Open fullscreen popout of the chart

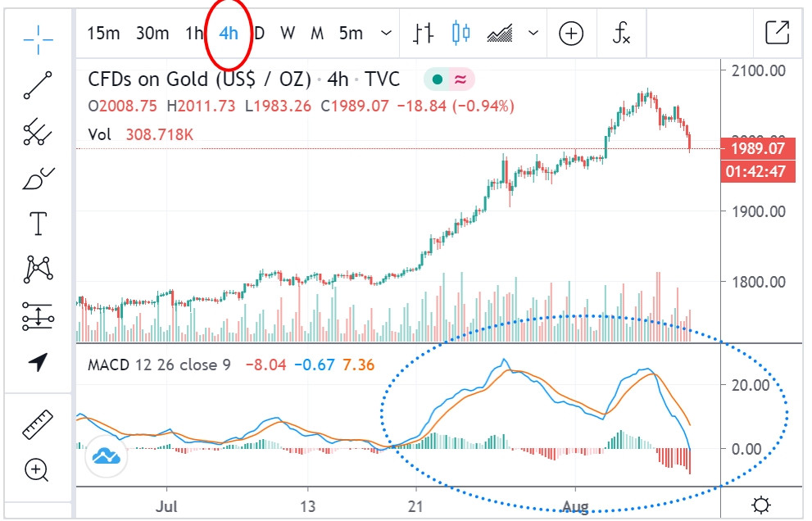click(x=776, y=33)
